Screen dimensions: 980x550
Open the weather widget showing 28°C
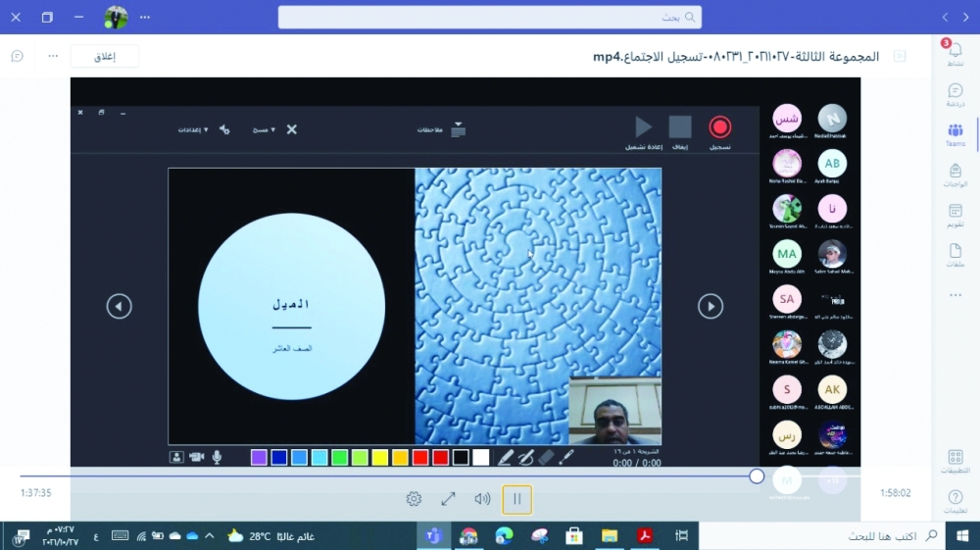point(270,535)
